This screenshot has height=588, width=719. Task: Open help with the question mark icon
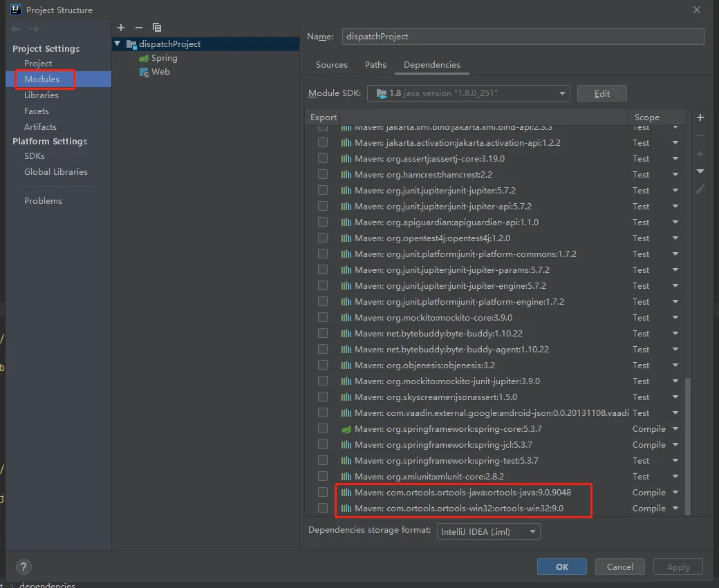pos(24,567)
